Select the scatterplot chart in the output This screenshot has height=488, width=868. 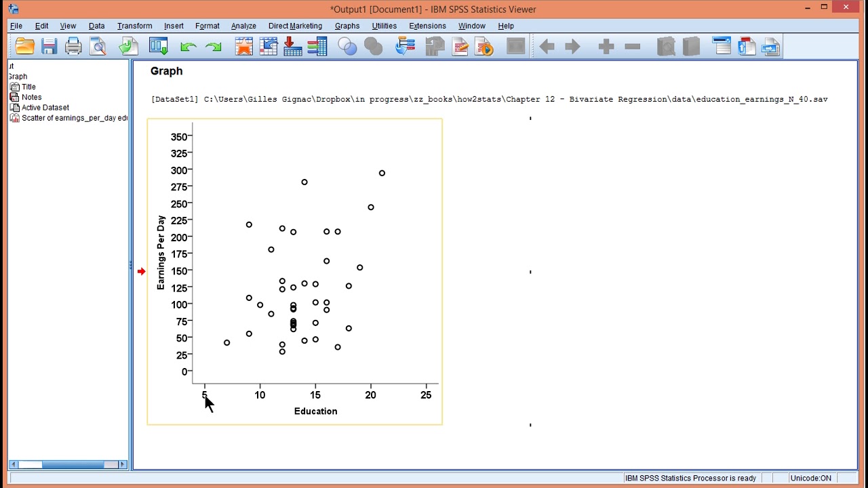[x=294, y=272]
